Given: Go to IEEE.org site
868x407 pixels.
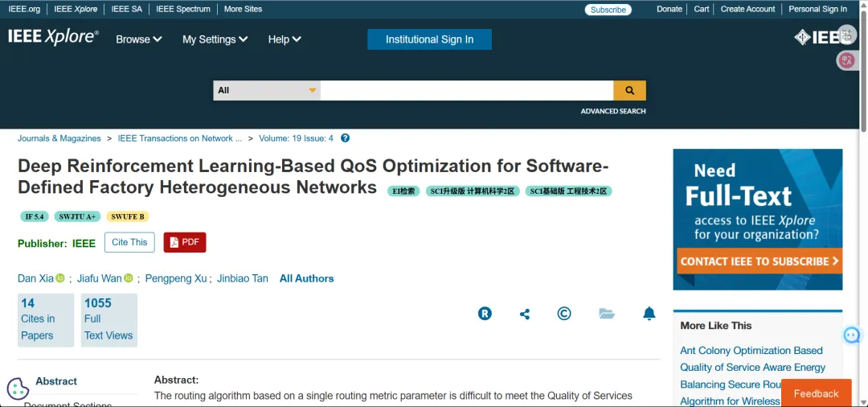Looking at the screenshot, I should coord(24,9).
